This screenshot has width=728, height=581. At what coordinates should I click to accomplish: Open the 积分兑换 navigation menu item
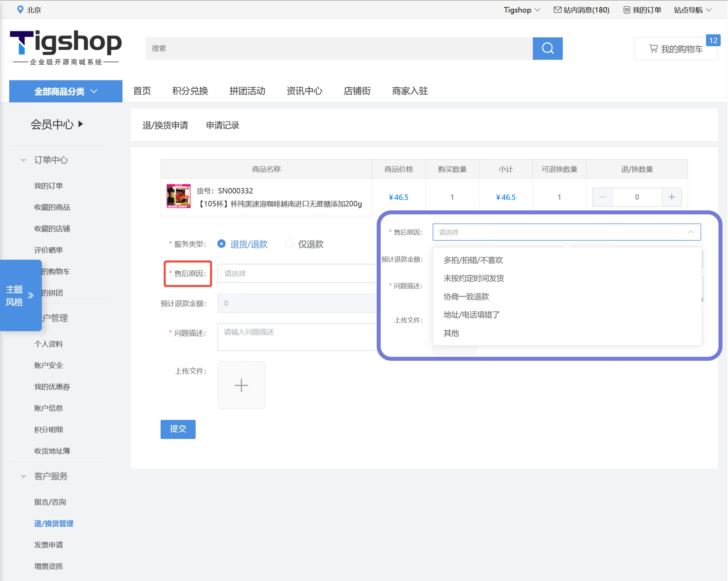coord(190,91)
